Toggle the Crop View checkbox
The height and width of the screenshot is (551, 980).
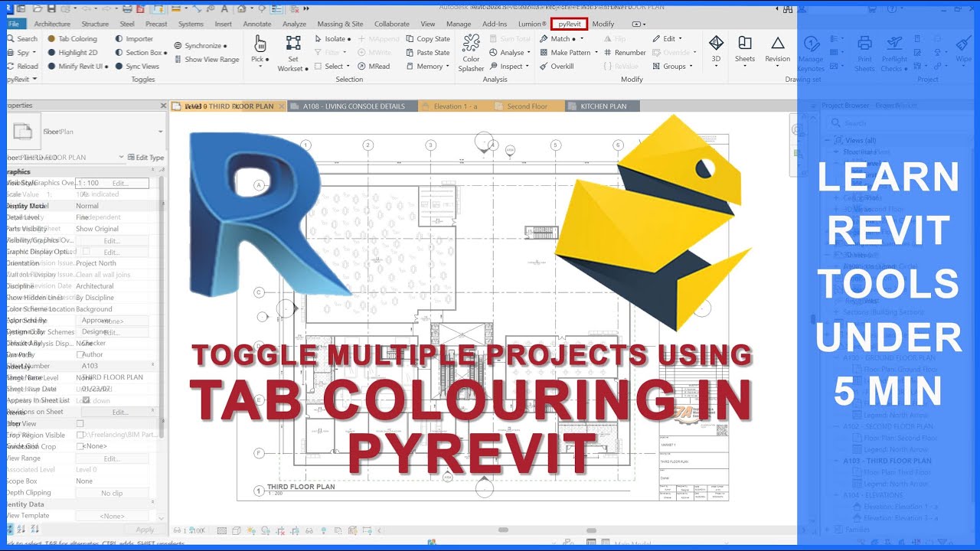pyautogui.click(x=80, y=423)
